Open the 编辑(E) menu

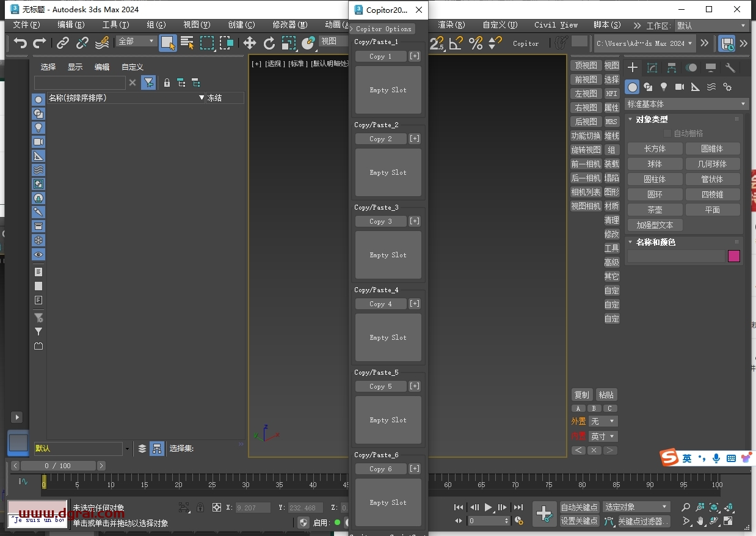click(71, 25)
